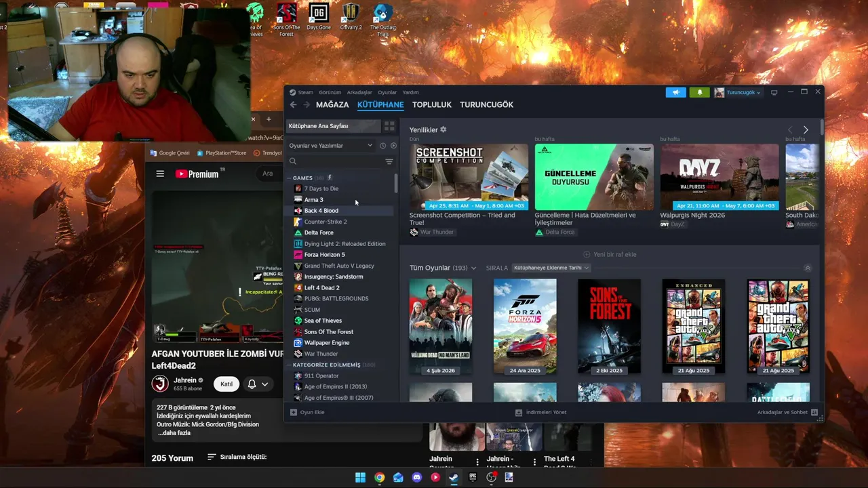
Task: Open Arkadaşlar menu
Action: (x=359, y=92)
